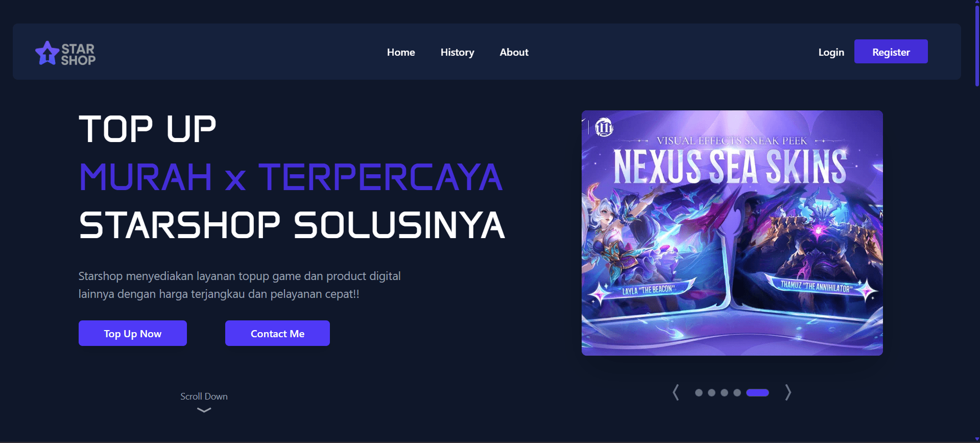Click the Contact Me button
980x443 pixels.
[x=277, y=333]
